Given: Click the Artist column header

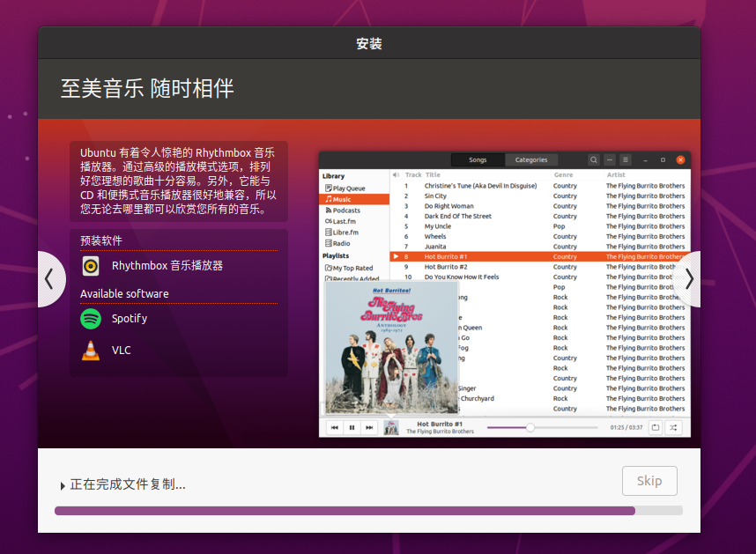Looking at the screenshot, I should click(x=616, y=175).
